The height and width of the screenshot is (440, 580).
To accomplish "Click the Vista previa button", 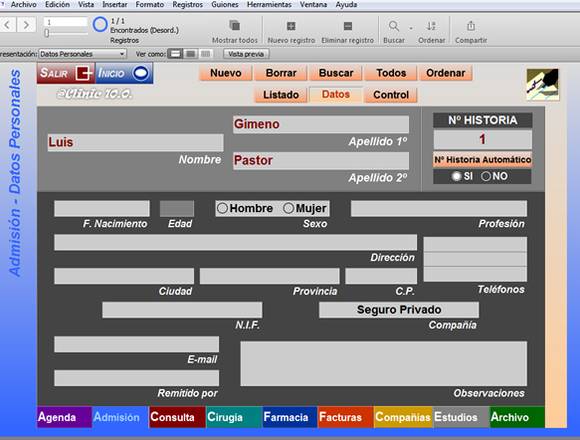I will [246, 54].
